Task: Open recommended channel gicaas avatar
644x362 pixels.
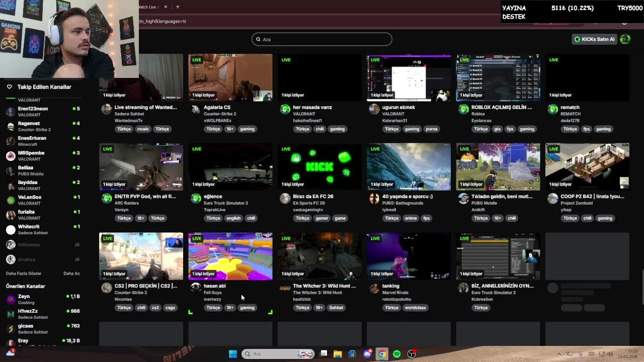Action: [11, 329]
